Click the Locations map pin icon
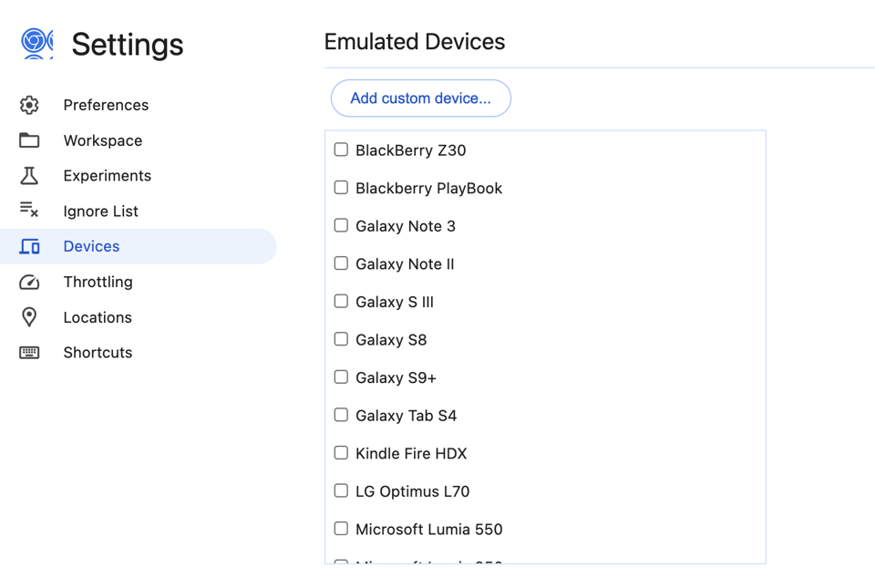This screenshot has height=588, width=875. (29, 316)
